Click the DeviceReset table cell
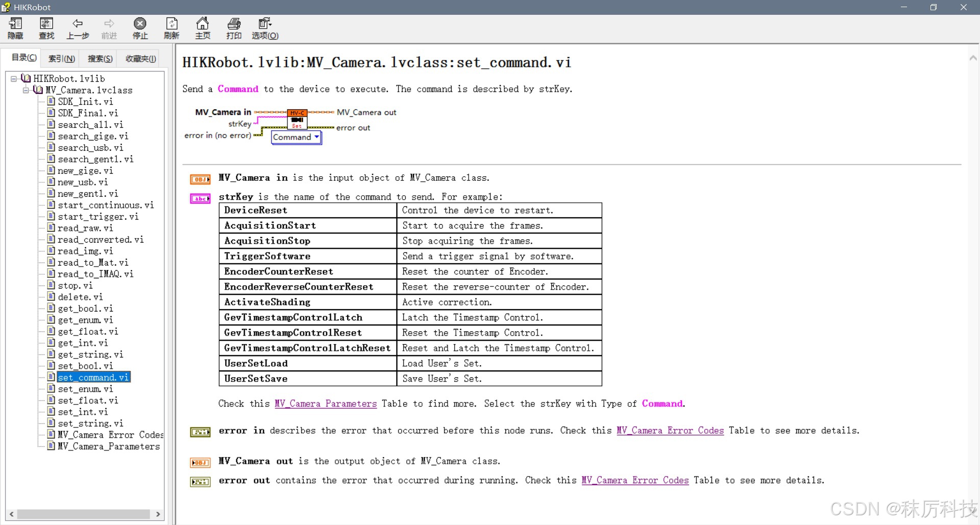This screenshot has height=525, width=980. [308, 210]
